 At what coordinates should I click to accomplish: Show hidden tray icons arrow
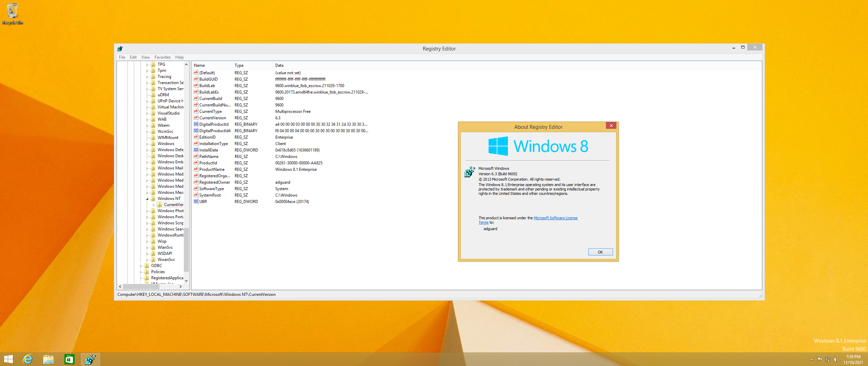click(811, 360)
